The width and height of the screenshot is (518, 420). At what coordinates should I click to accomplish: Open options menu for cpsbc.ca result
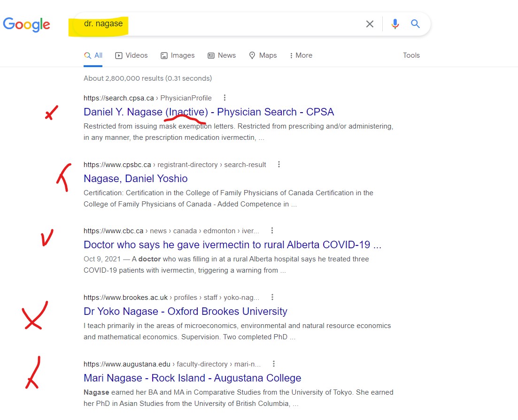pos(279,164)
